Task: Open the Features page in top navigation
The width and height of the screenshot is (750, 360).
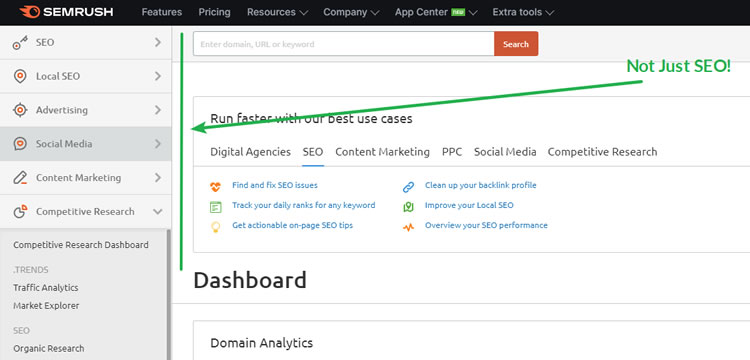Action: pyautogui.click(x=162, y=12)
